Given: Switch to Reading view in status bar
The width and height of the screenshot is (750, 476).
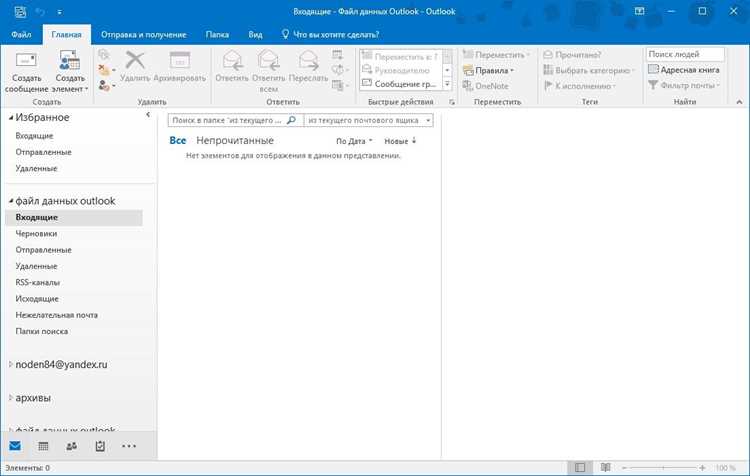Looking at the screenshot, I should [605, 467].
